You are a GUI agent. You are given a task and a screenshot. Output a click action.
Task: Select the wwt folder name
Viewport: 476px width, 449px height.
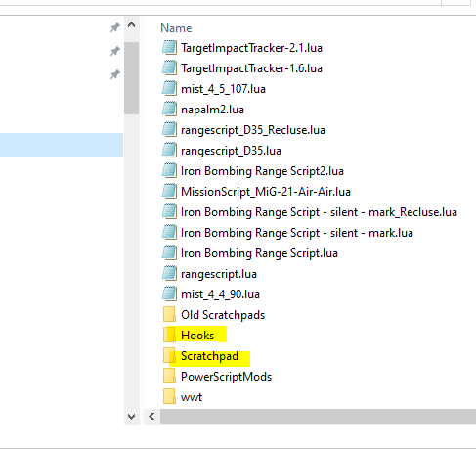tap(192, 397)
